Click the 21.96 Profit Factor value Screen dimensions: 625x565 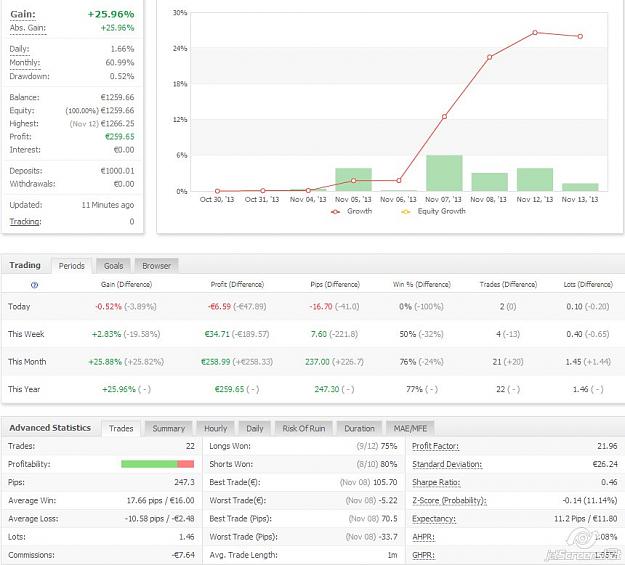[x=607, y=447]
